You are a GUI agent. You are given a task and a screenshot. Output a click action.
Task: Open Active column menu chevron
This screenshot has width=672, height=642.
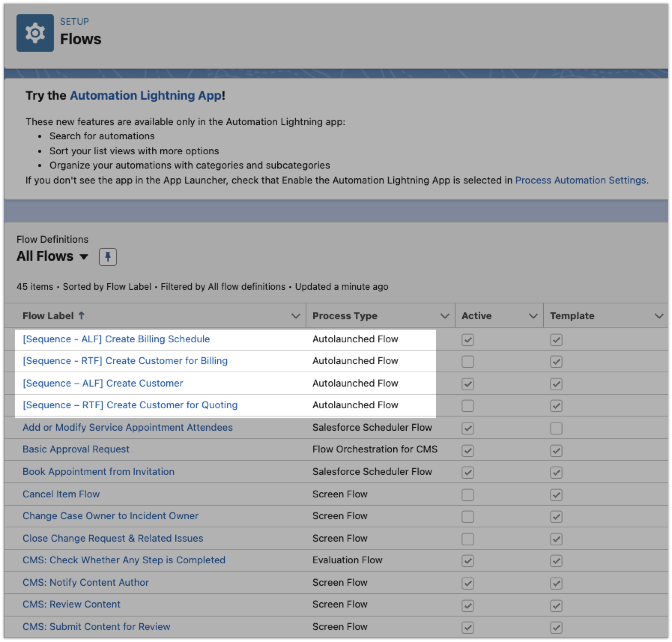(x=533, y=316)
